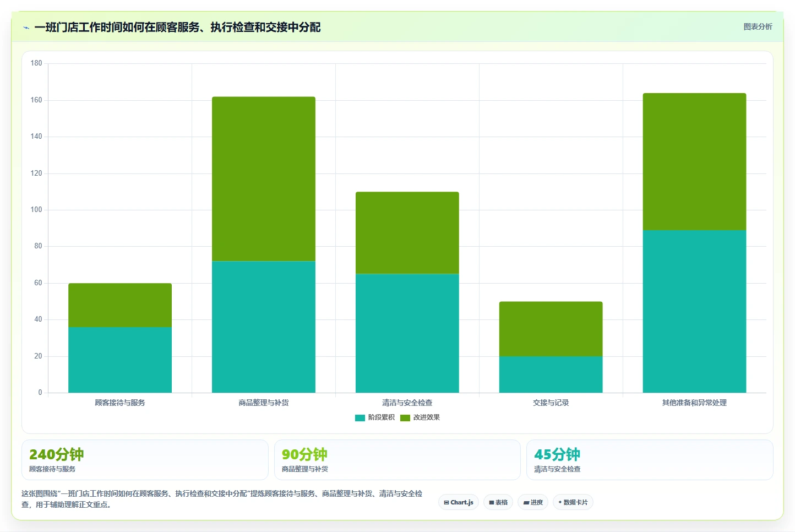Click the teal segment of 清洁与安全检查 bar
The height and width of the screenshot is (532, 795).
tap(407, 333)
